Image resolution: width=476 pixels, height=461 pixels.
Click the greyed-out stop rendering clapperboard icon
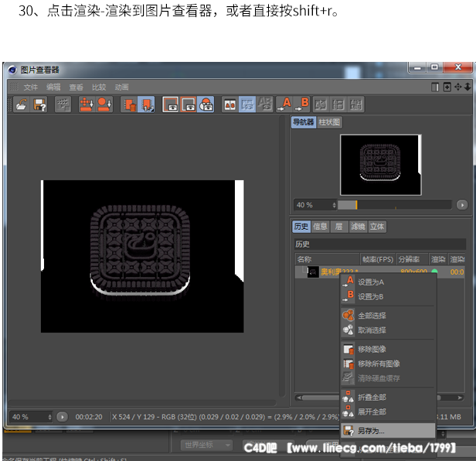(x=63, y=104)
